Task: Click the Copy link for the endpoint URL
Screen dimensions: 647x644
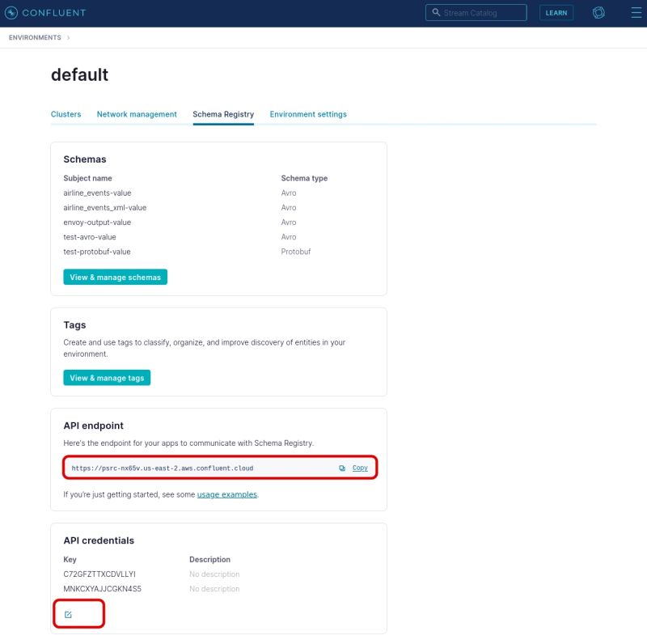Action: 359,468
